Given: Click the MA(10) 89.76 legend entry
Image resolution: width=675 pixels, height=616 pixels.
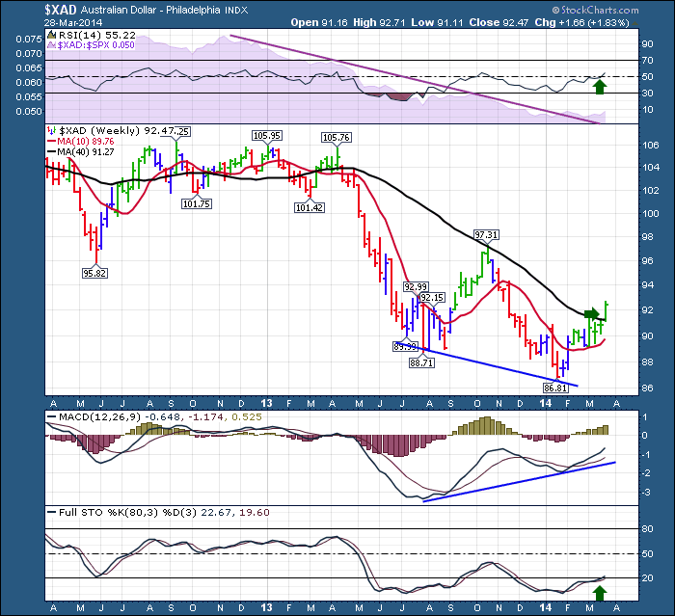Looking at the screenshot, I should [80, 142].
